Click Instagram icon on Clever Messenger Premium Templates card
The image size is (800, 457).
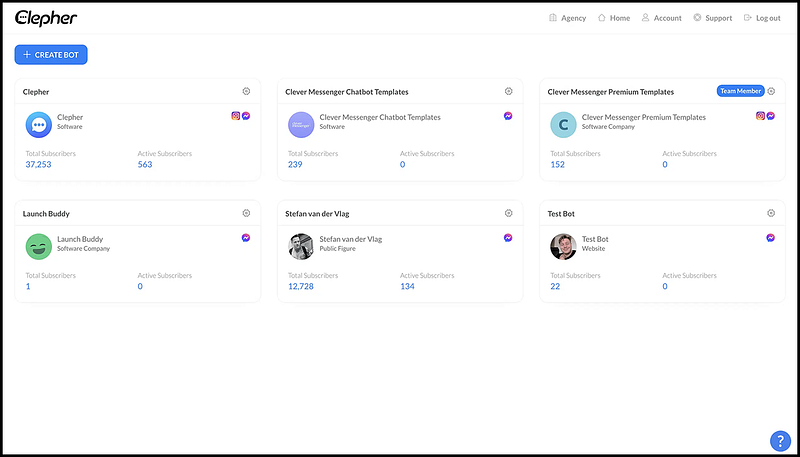coord(760,116)
